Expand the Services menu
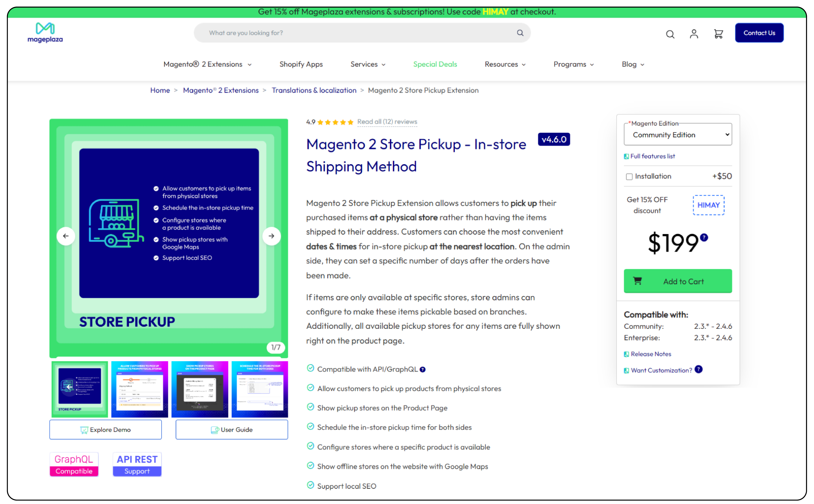814x504 pixels. [x=368, y=64]
